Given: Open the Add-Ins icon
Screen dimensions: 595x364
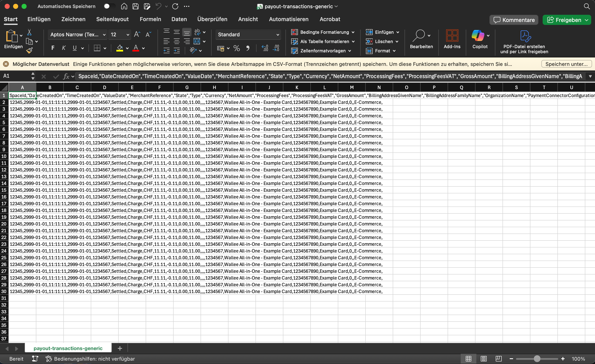Looking at the screenshot, I should click(x=452, y=36).
